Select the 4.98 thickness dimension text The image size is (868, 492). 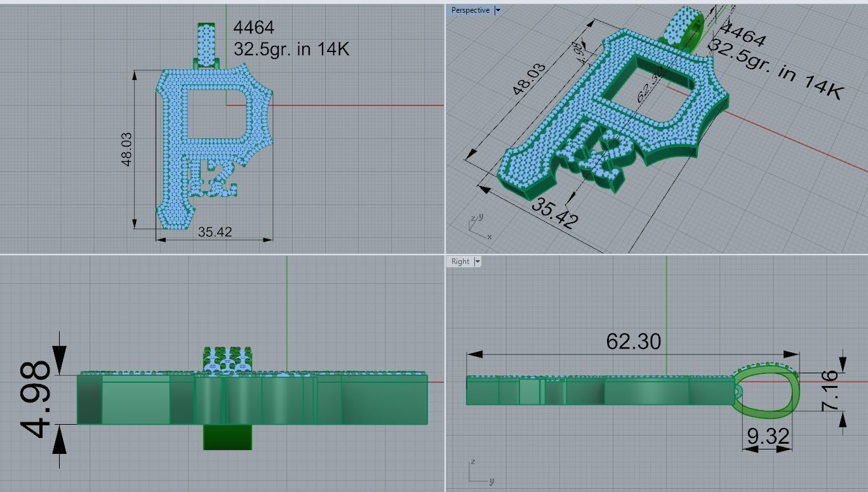pyautogui.click(x=37, y=400)
